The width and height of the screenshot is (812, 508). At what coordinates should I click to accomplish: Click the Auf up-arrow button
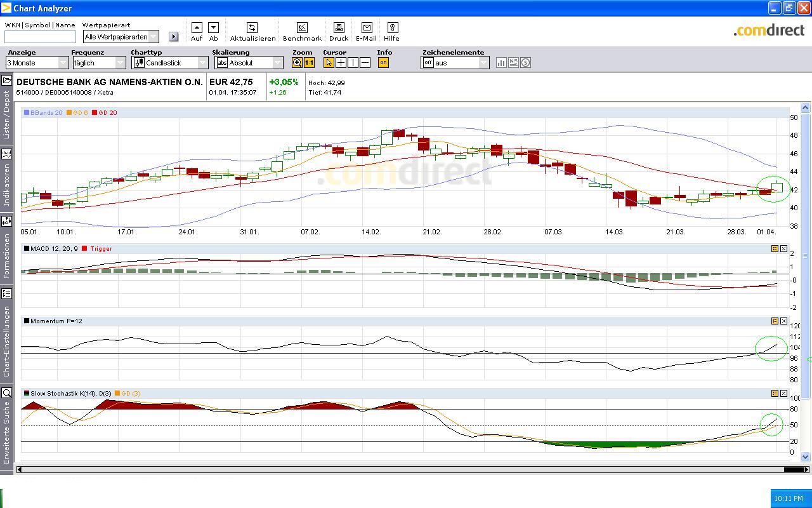click(197, 27)
